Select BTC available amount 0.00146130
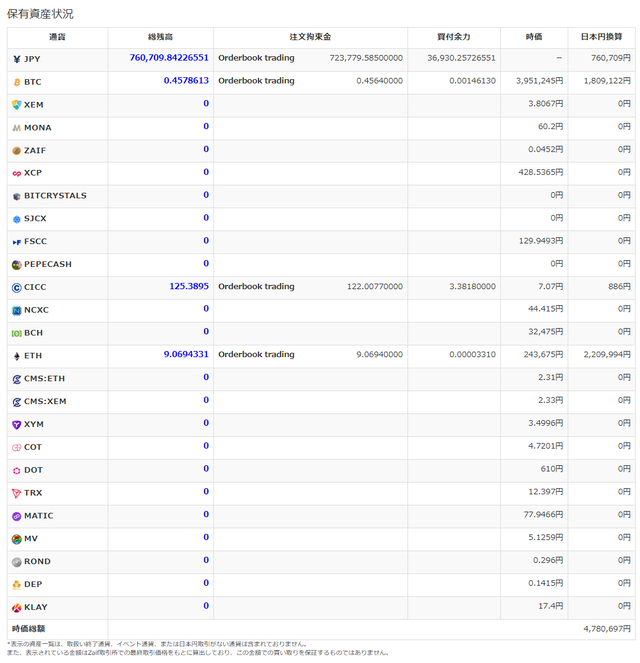The width and height of the screenshot is (640, 663). [472, 81]
